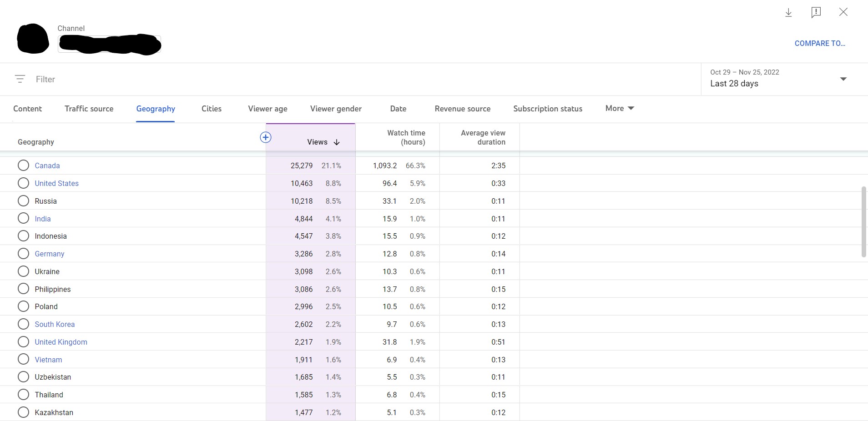Switch to the Viewer age tab
868x421 pixels.
[267, 109]
